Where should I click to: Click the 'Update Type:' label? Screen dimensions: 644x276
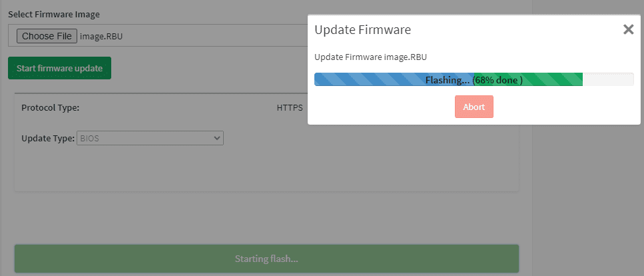click(48, 138)
